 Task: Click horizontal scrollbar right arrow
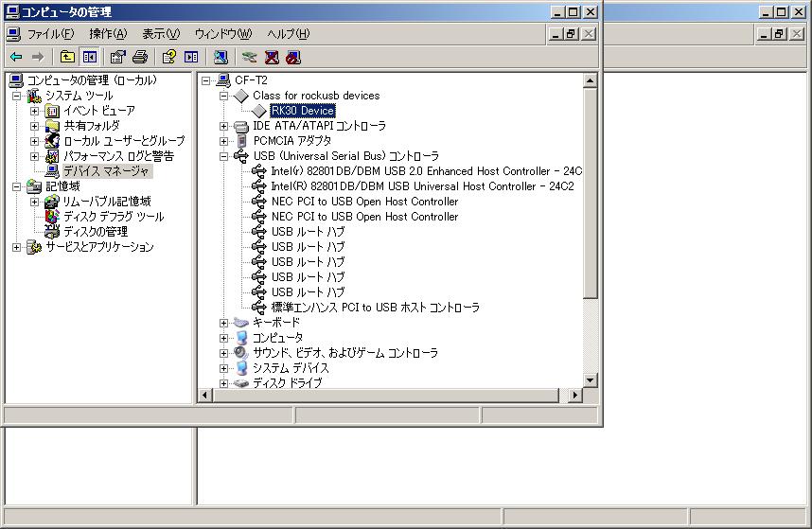click(574, 395)
